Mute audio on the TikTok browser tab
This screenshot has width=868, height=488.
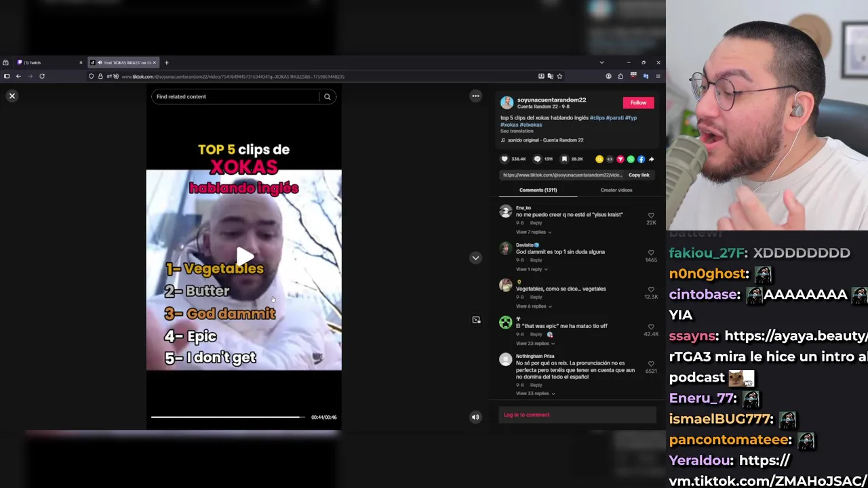100,62
